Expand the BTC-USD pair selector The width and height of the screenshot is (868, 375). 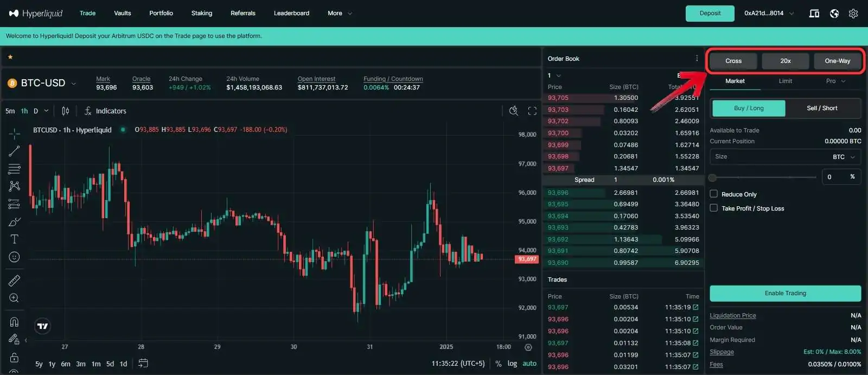(x=74, y=84)
